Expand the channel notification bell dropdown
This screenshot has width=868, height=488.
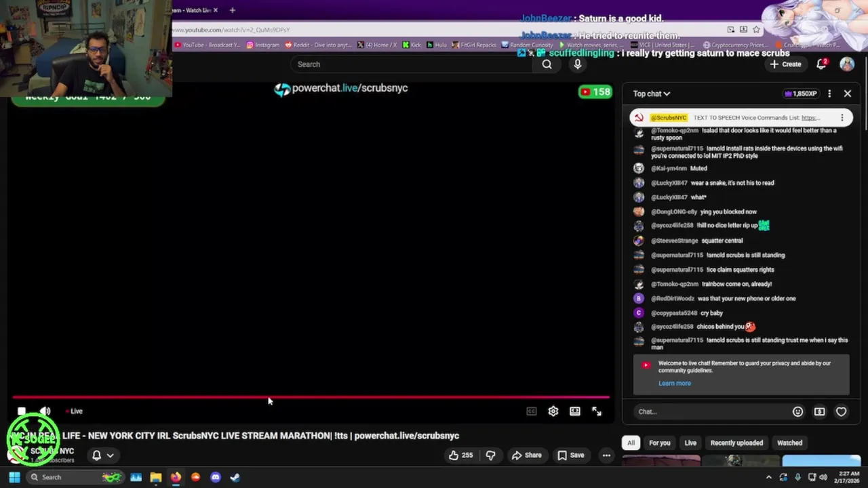pos(102,455)
